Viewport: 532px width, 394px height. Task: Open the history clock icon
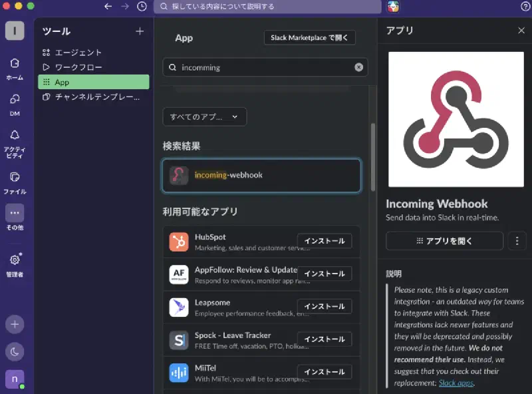tap(142, 7)
